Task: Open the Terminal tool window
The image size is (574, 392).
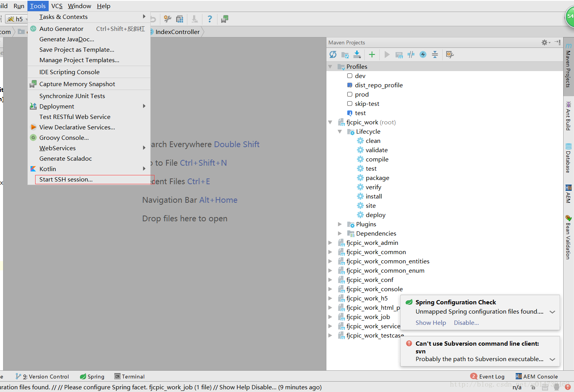Action: [x=129, y=377]
